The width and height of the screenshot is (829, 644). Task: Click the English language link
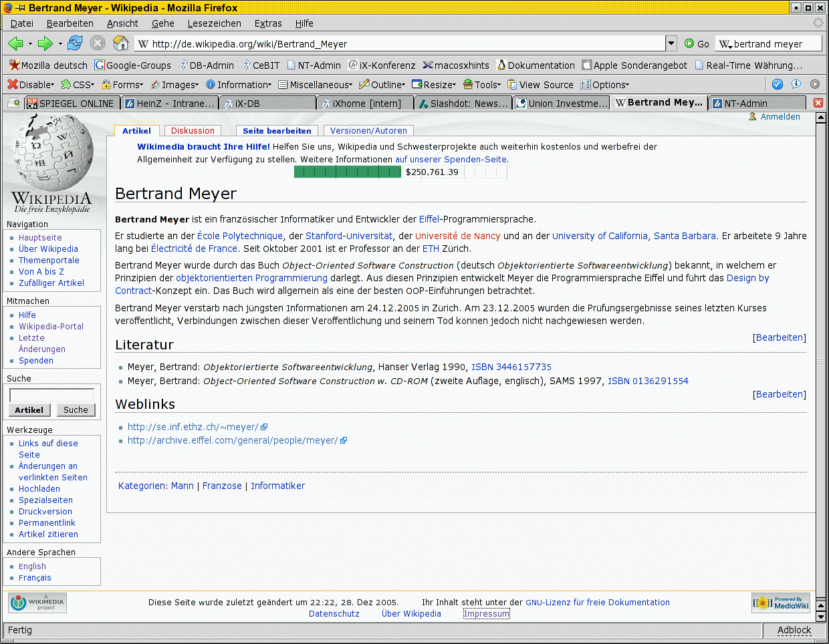pyautogui.click(x=32, y=567)
